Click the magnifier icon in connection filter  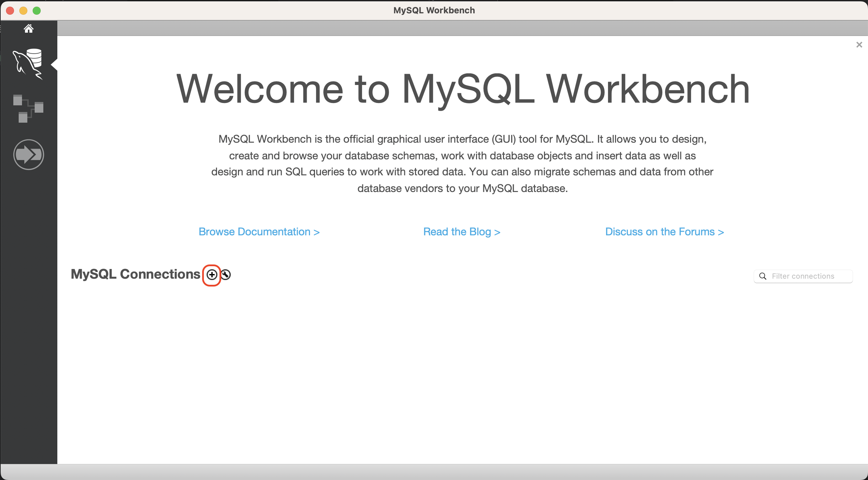click(x=763, y=276)
